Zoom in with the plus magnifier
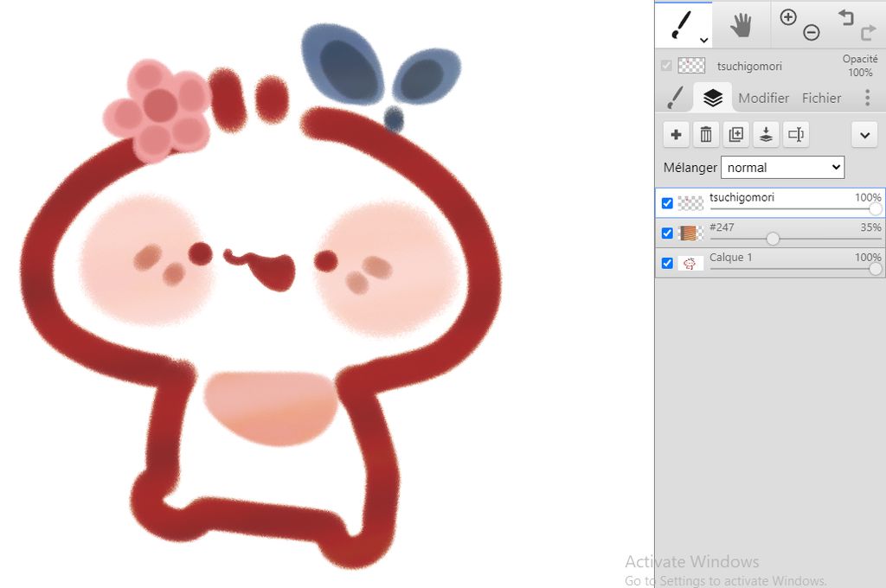This screenshot has width=886, height=588. 787,17
